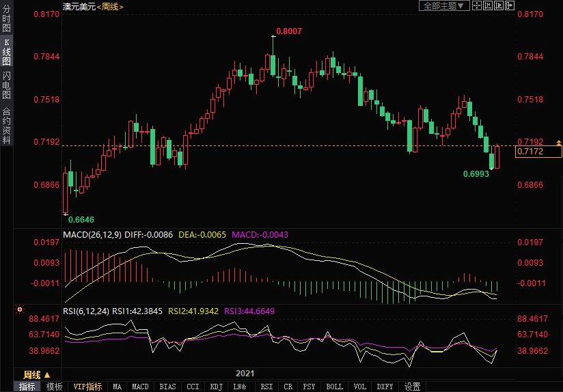
Task: Click the 0.8007 high point candlestick label
Action: pos(288,31)
